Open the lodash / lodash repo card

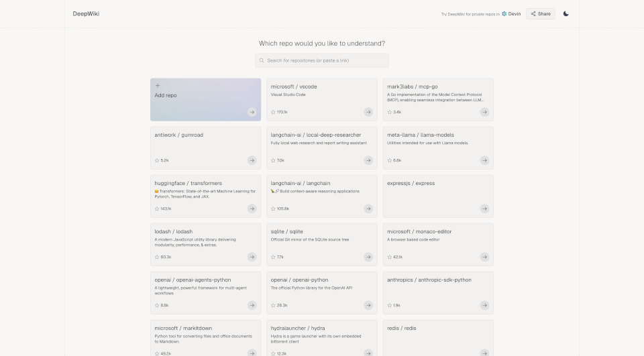pos(205,243)
